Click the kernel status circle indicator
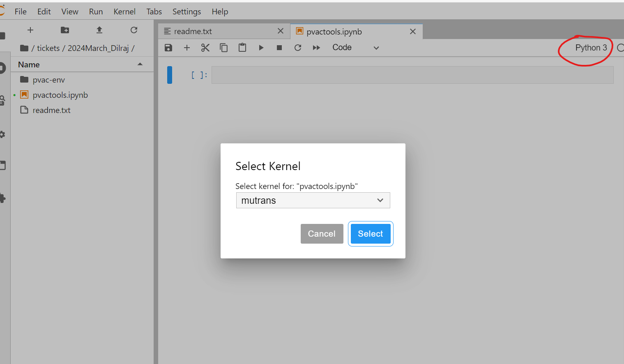 (620, 48)
